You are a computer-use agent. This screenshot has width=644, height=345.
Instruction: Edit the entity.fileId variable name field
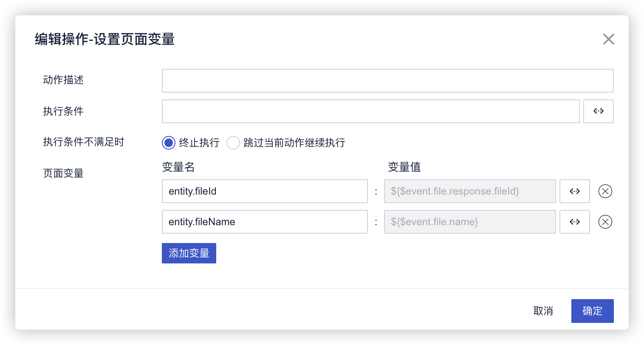264,191
